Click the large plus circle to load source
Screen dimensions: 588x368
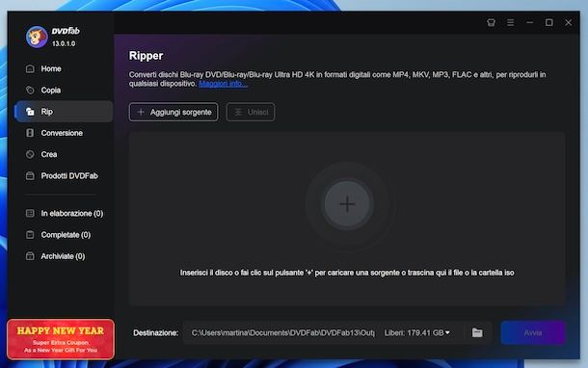click(347, 204)
